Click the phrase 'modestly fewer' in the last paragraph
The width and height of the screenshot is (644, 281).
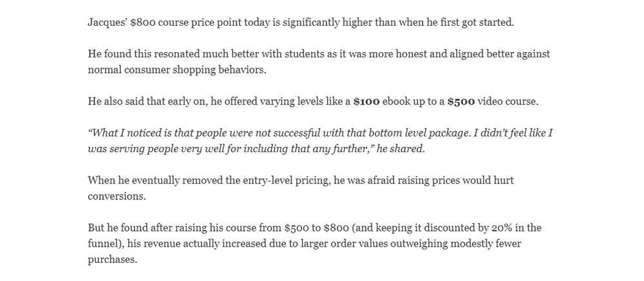pos(486,244)
